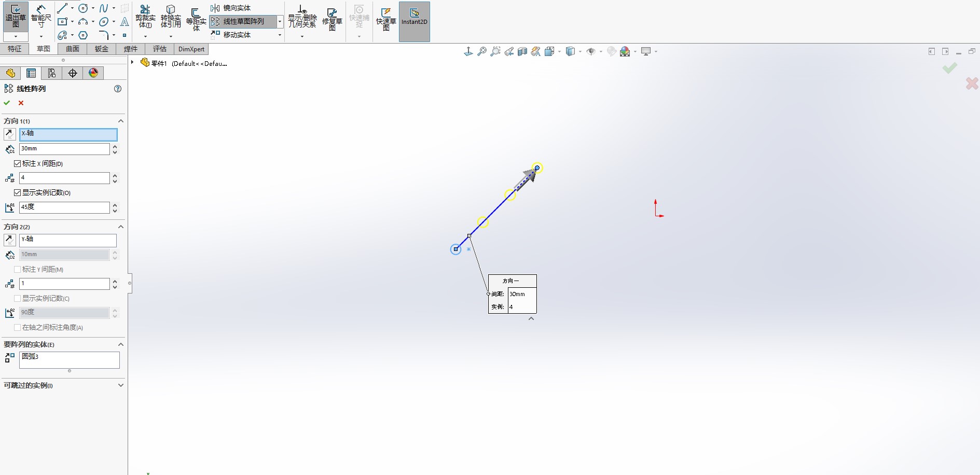Select the Line sketch tool
Screen dimensions: 980x475
click(62, 8)
